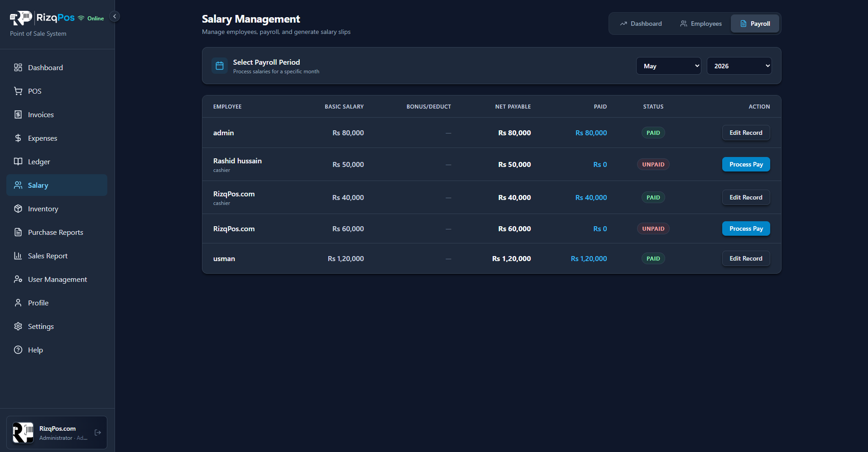Open Ledger in the sidebar
Image resolution: width=868 pixels, height=452 pixels.
57,162
